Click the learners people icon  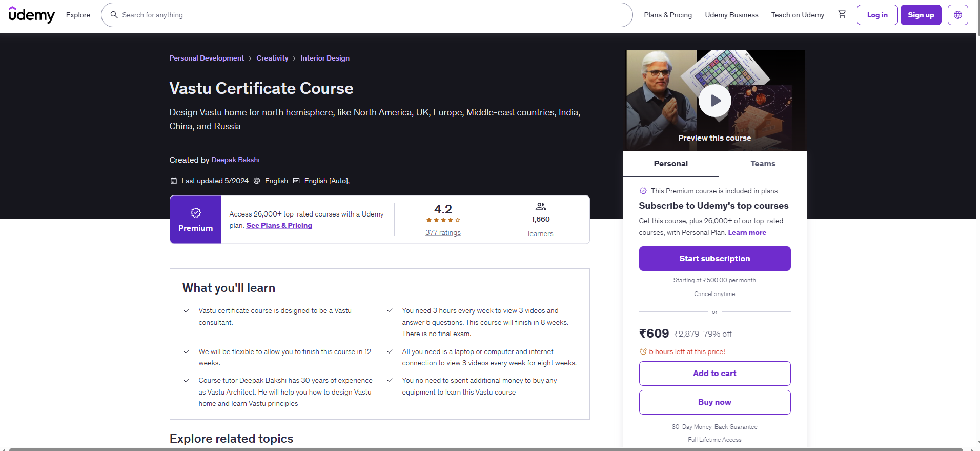tap(540, 207)
